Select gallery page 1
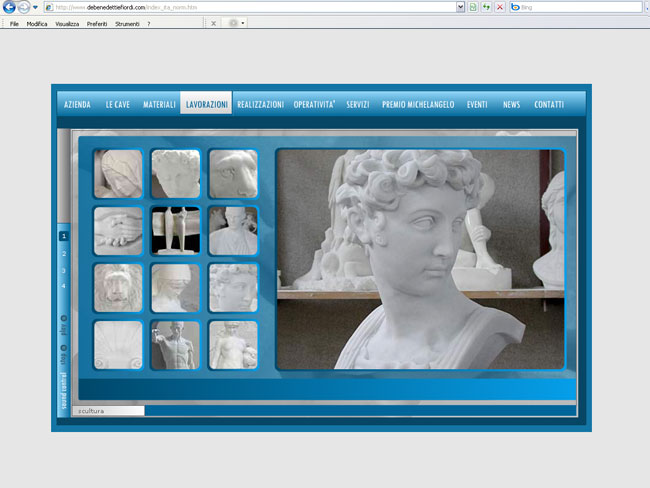This screenshot has height=488, width=650. pyautogui.click(x=63, y=236)
